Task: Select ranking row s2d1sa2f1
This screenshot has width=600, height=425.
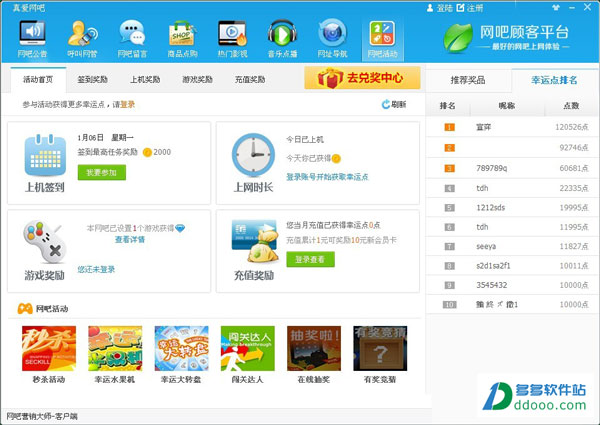Action: click(512, 265)
